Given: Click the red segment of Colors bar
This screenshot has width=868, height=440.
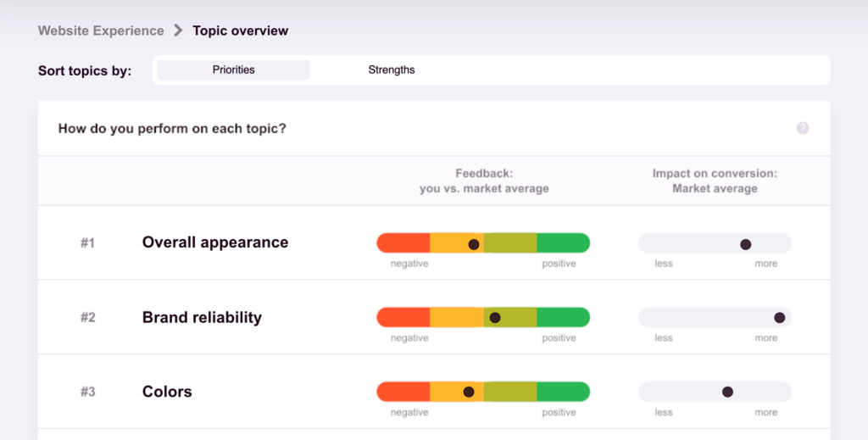Looking at the screenshot, I should tap(403, 392).
